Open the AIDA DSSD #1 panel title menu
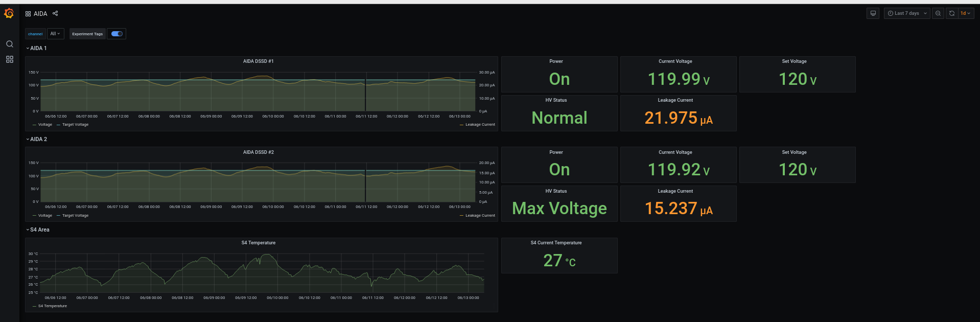This screenshot has height=322, width=980. [258, 61]
